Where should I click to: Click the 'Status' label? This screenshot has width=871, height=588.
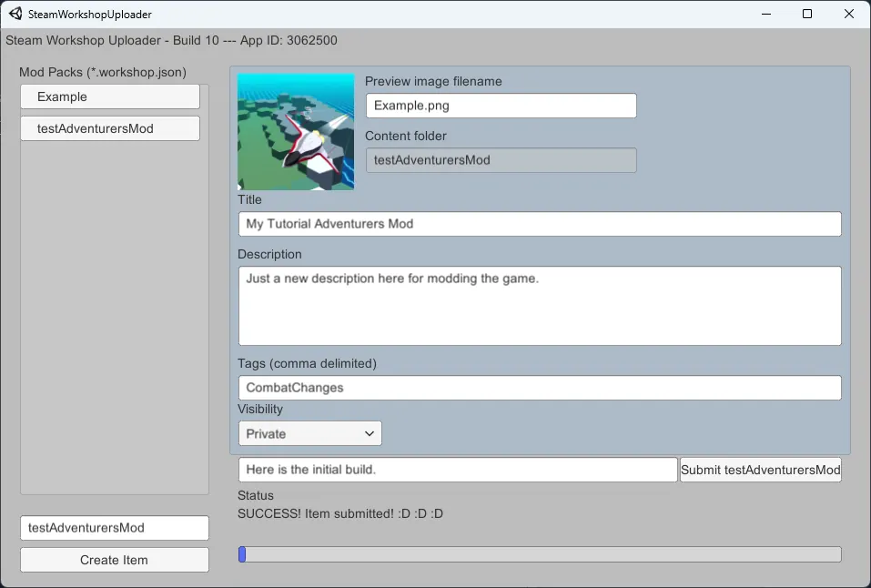(x=256, y=495)
